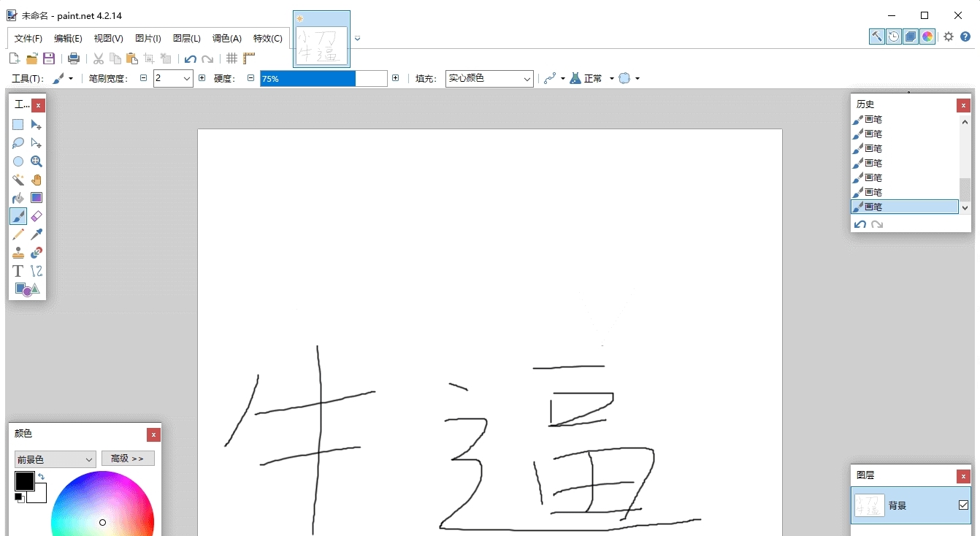Select the Lasso selection tool

tap(18, 143)
